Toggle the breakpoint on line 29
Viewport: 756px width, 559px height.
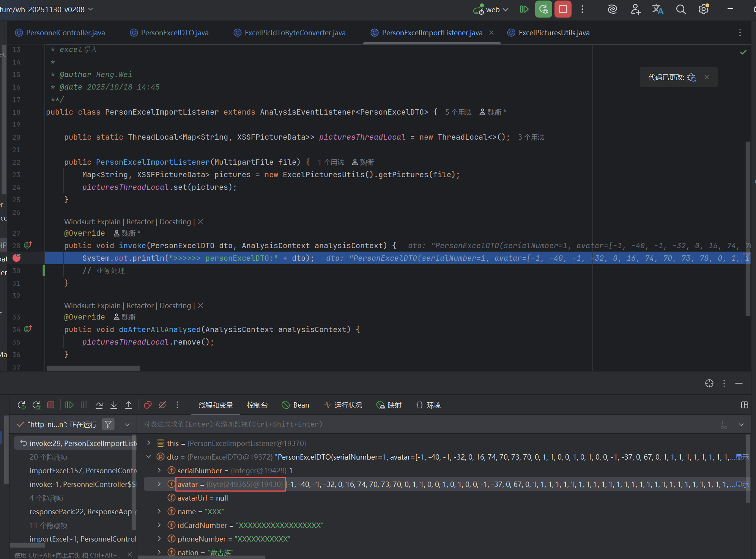pos(17,258)
